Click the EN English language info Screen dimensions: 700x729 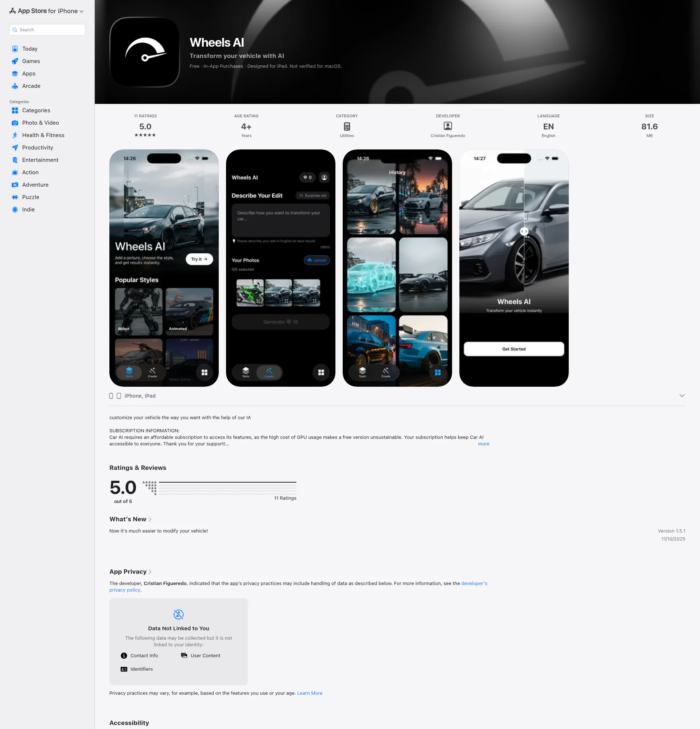549,126
